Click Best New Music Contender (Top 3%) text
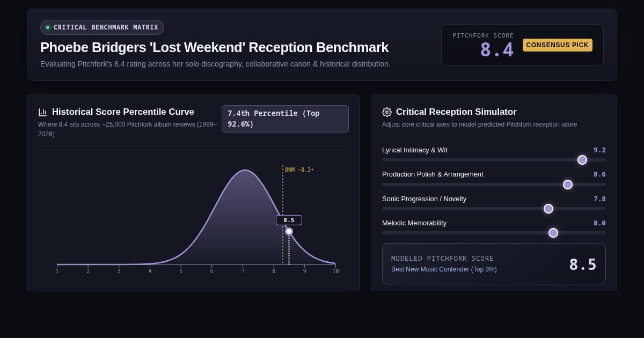The image size is (644, 338). [x=444, y=269]
